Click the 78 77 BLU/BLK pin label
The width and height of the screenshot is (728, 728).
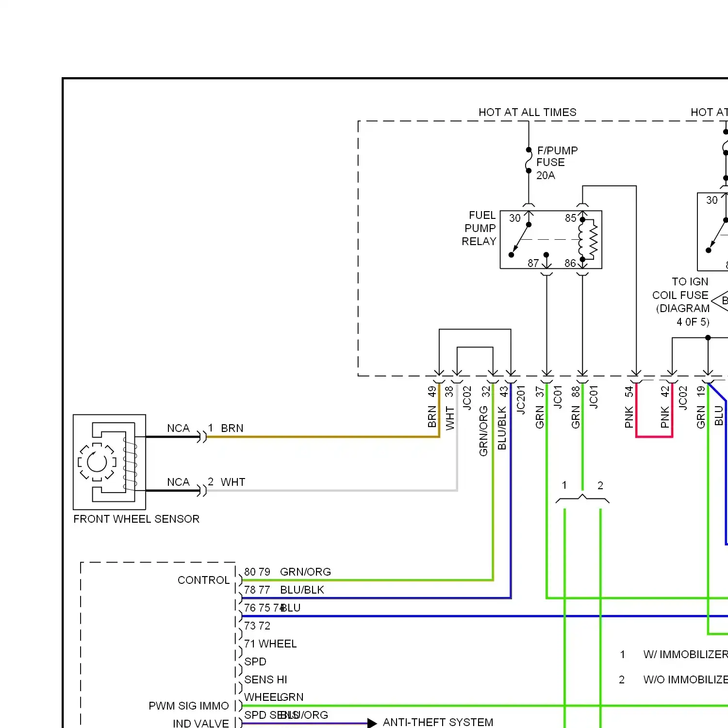284,590
